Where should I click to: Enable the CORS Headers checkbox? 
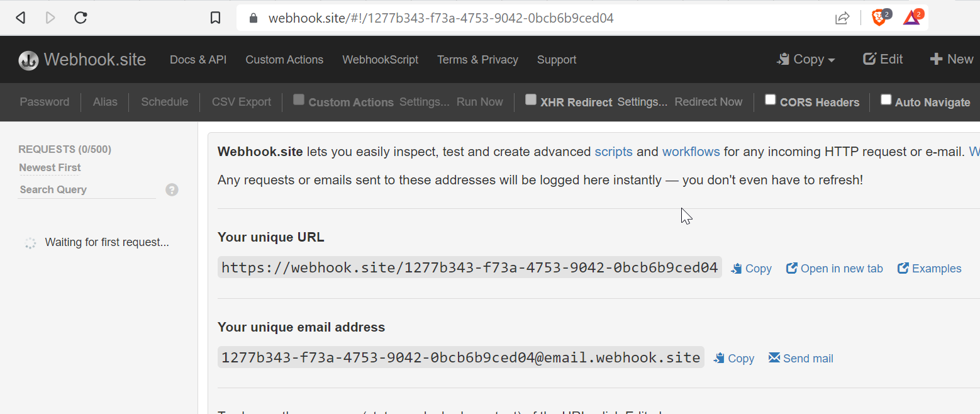point(770,99)
